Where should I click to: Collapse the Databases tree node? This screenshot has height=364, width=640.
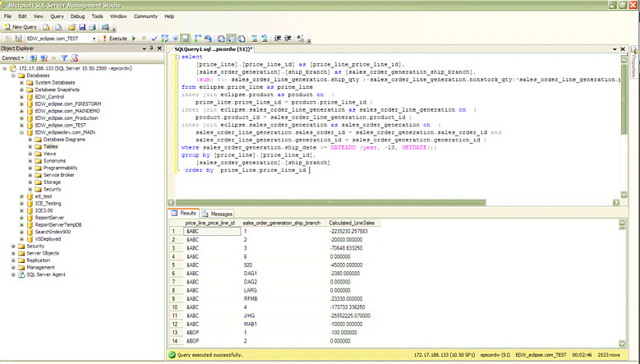[13, 76]
